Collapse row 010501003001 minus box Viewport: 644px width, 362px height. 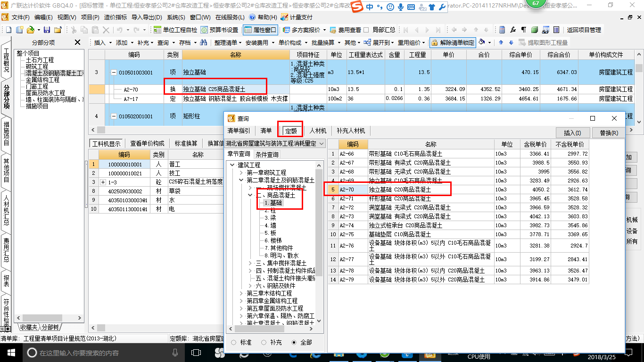click(x=114, y=73)
